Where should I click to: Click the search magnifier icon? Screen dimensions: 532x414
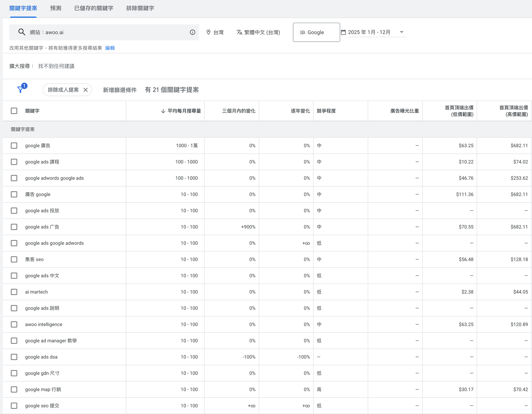click(22, 32)
